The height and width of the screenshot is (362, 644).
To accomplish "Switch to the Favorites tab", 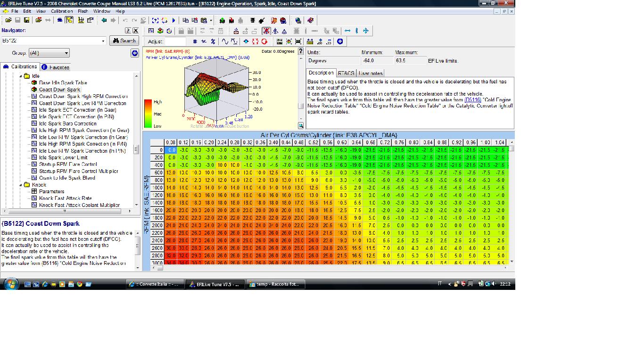I will point(56,67).
